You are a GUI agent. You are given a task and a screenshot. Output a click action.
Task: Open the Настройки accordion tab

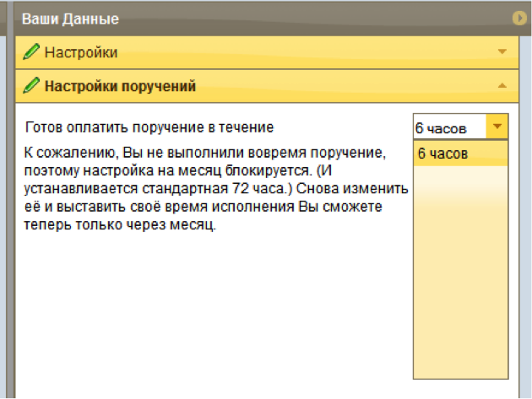click(267, 52)
